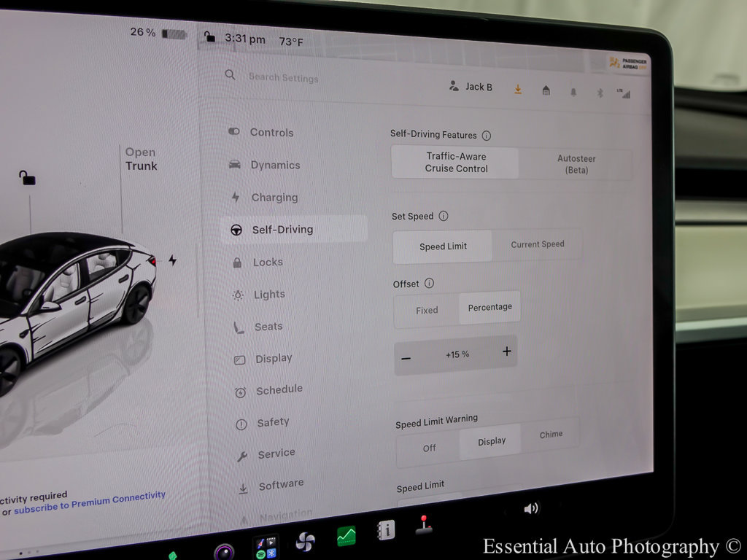747x560 pixels.
Task: Tap the LTE signal strength icon
Action: 624,93
